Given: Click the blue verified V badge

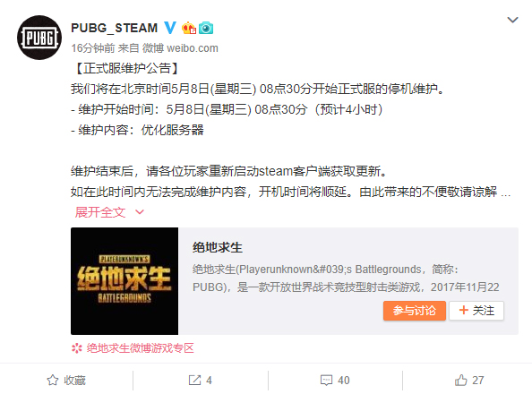Looking at the screenshot, I should 169,28.
